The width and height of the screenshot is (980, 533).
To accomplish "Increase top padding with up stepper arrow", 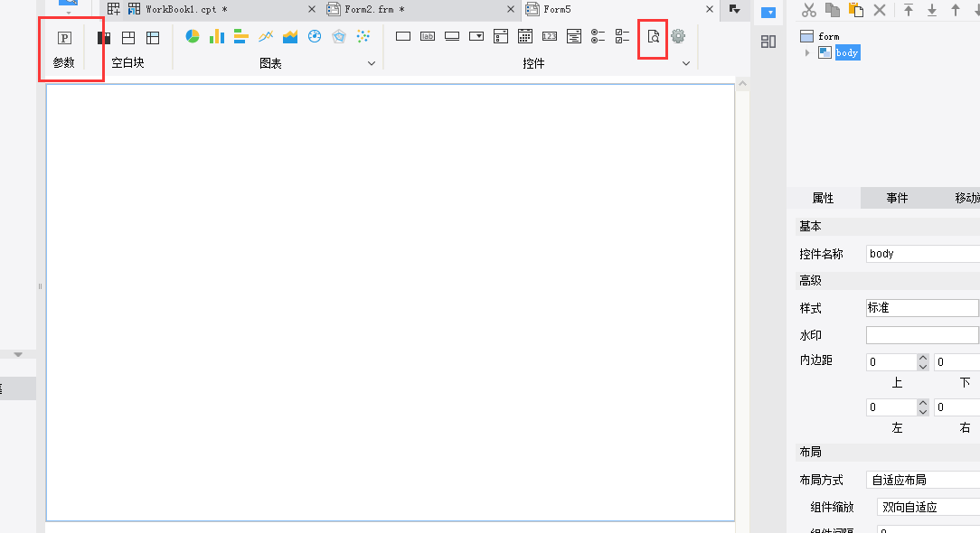I will [922, 358].
